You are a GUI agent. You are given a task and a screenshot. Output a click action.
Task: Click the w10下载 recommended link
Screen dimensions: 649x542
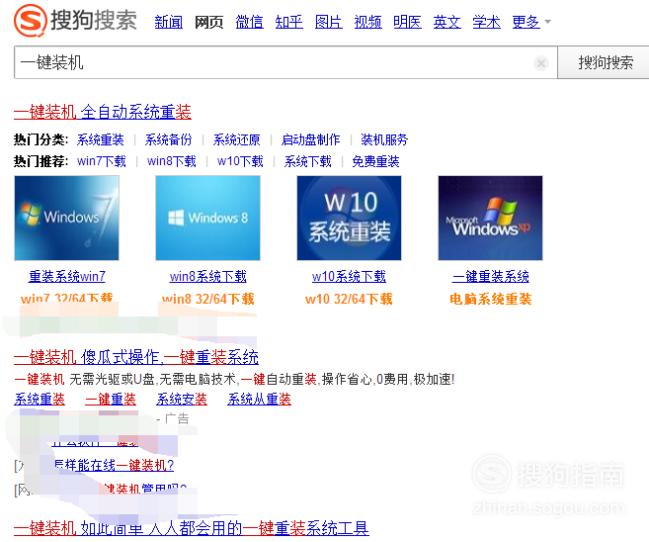[x=240, y=161]
